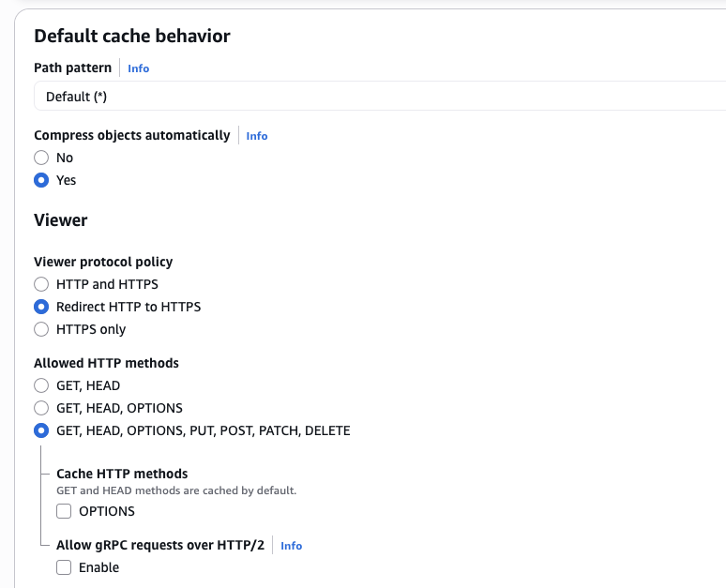Open Info for Compress objects automatically

[x=256, y=136]
